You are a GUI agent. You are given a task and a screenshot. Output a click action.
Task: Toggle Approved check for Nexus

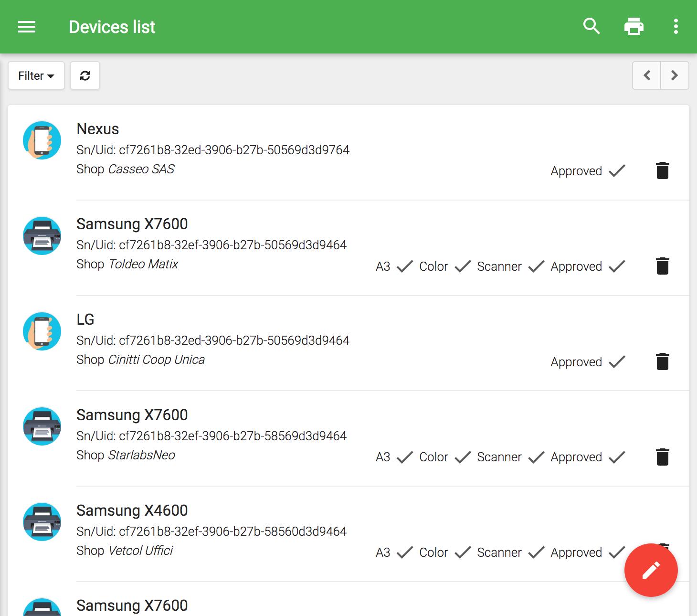pos(617,170)
